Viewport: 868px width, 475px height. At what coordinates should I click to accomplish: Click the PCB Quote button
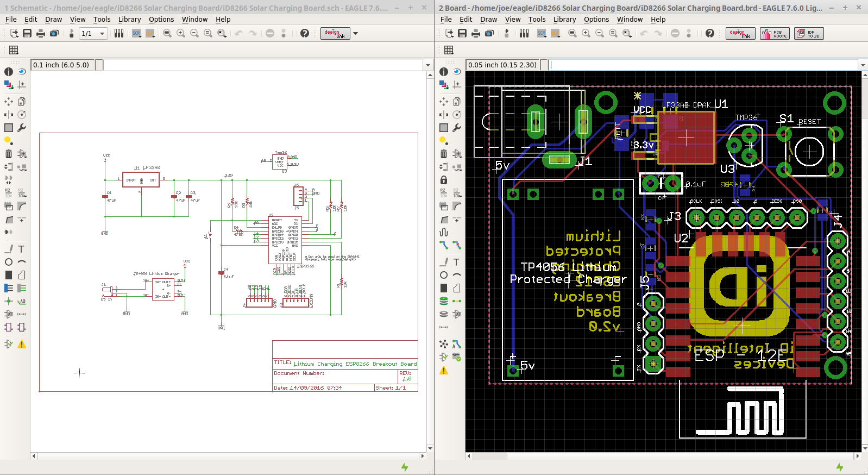coord(775,34)
